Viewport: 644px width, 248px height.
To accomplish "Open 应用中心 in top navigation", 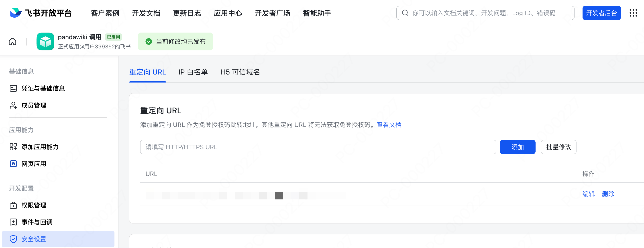I will tap(228, 13).
